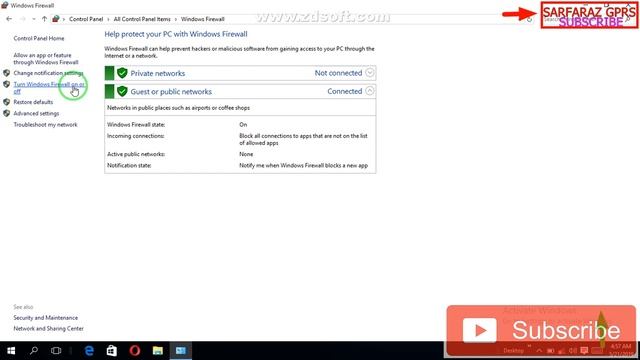Select Control Panel in breadcrumb

tap(86, 19)
